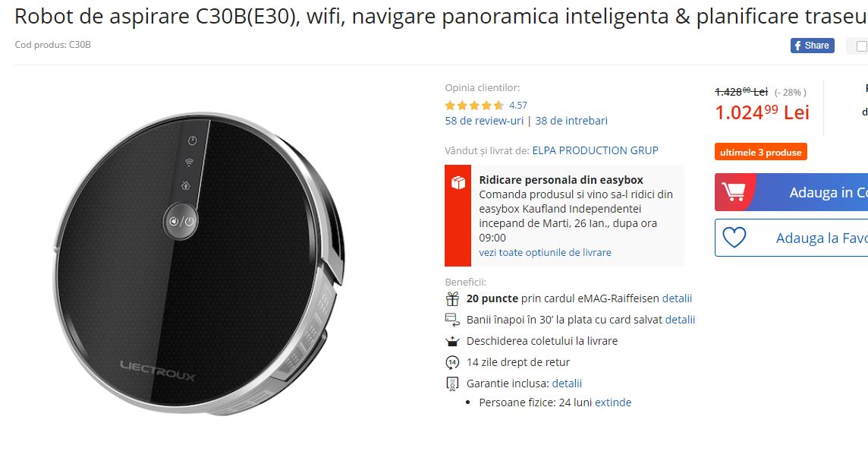The height and width of the screenshot is (464, 868).
Task: Open detalii next to Garantie inclusa
Action: click(567, 384)
